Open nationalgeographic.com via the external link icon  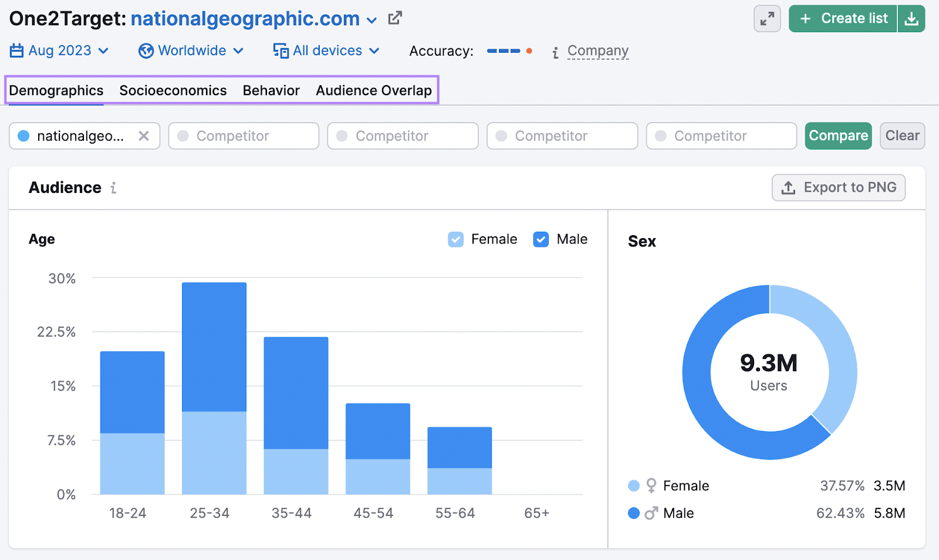[394, 18]
